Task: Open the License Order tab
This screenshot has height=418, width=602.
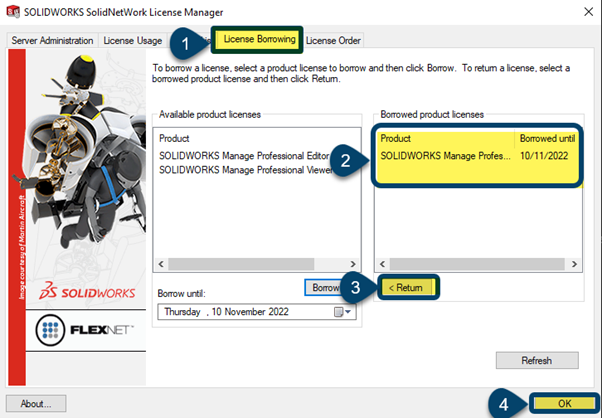Action: tap(333, 41)
